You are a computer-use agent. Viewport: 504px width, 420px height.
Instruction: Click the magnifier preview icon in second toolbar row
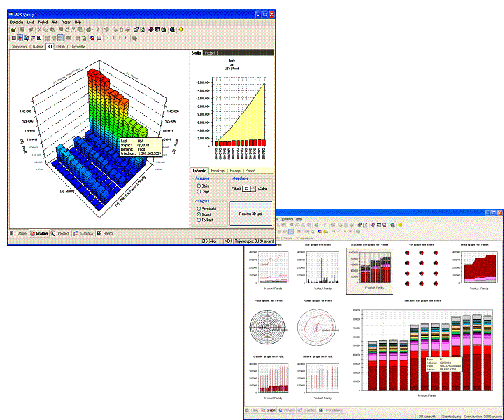click(x=27, y=38)
